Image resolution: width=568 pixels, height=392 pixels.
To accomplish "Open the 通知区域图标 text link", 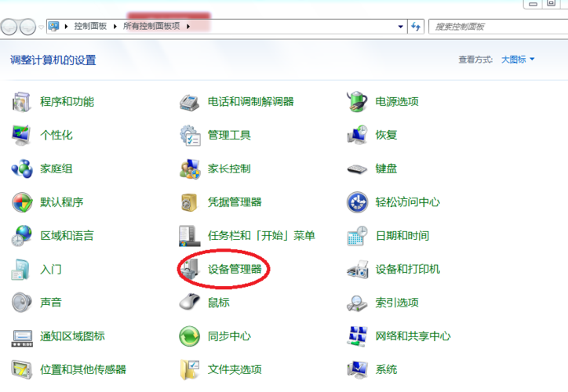I will point(72,336).
